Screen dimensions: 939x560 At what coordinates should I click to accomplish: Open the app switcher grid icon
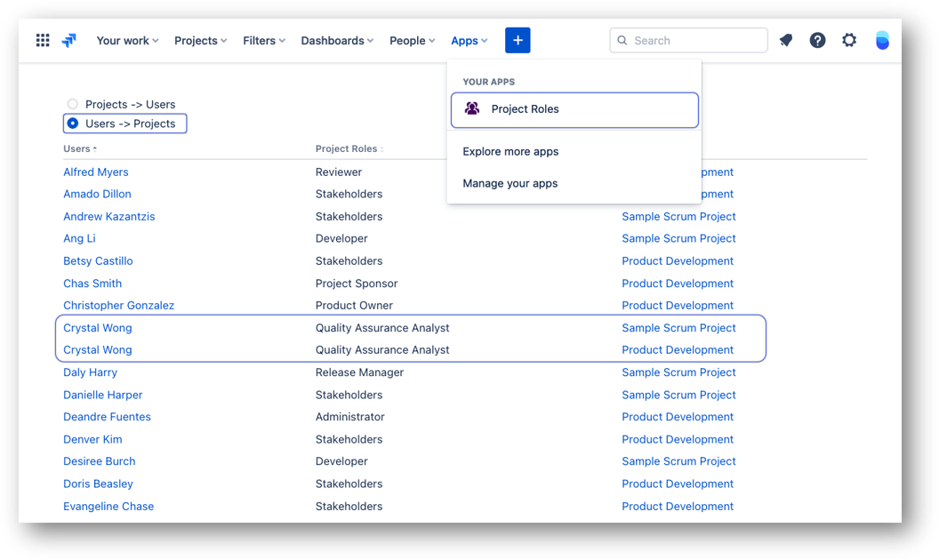pyautogui.click(x=43, y=40)
